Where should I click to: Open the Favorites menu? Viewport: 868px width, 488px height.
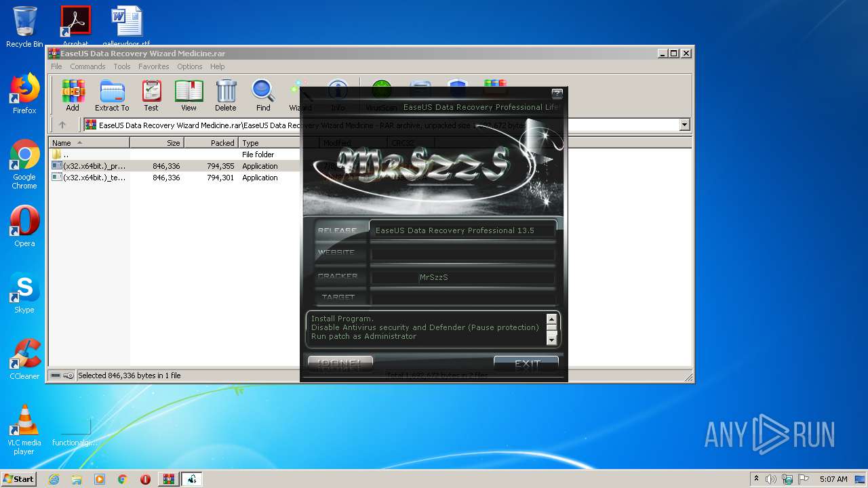tap(154, 66)
